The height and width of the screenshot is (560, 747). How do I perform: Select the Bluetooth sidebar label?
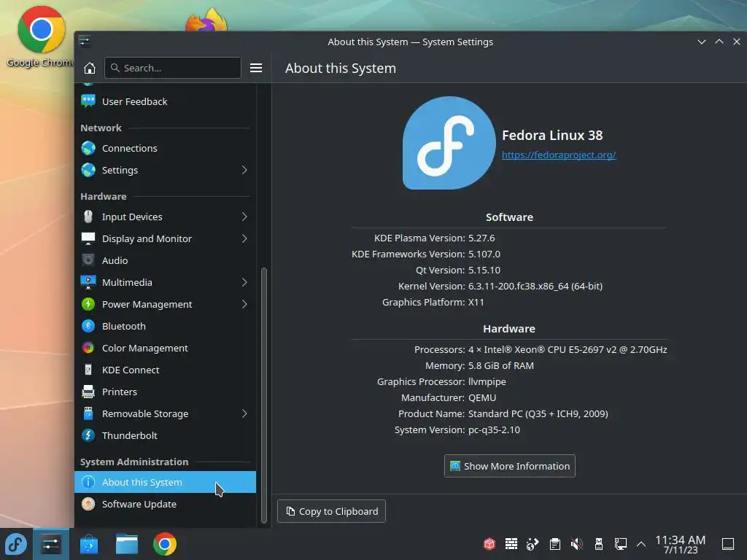click(124, 326)
